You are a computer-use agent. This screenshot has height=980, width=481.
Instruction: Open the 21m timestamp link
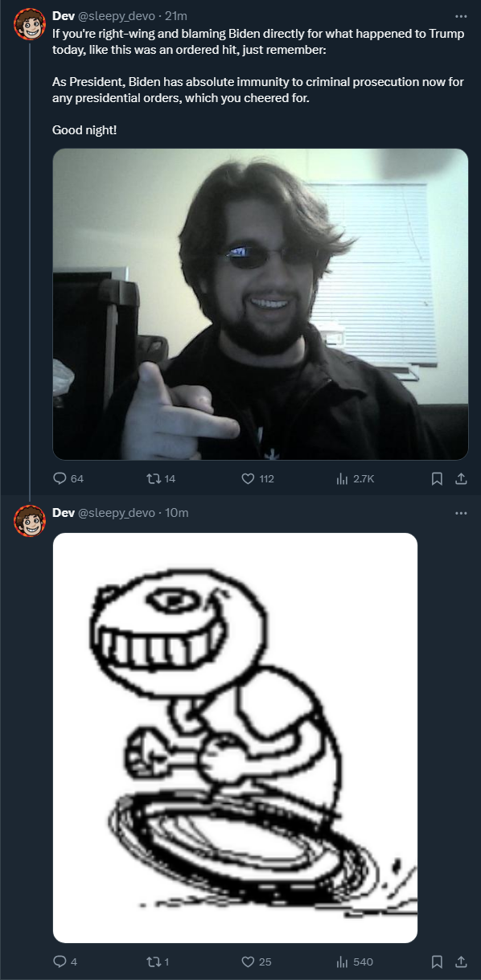coord(175,15)
